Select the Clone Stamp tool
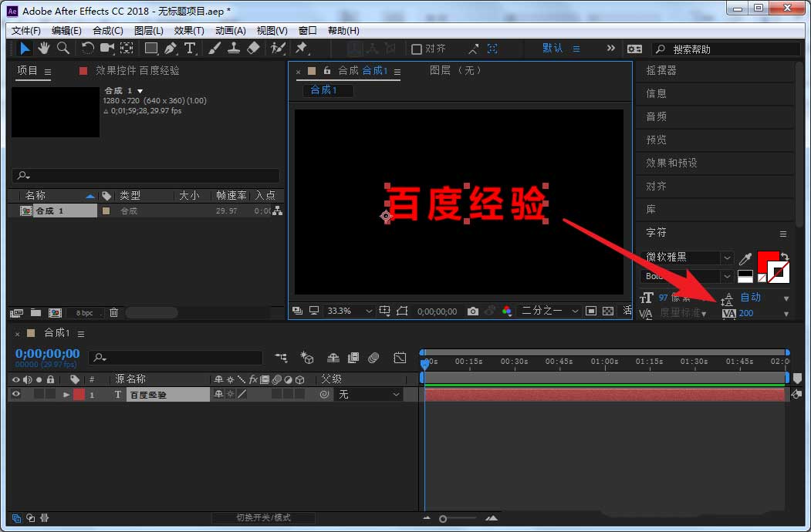Viewport: 811px width, 532px height. pyautogui.click(x=234, y=48)
